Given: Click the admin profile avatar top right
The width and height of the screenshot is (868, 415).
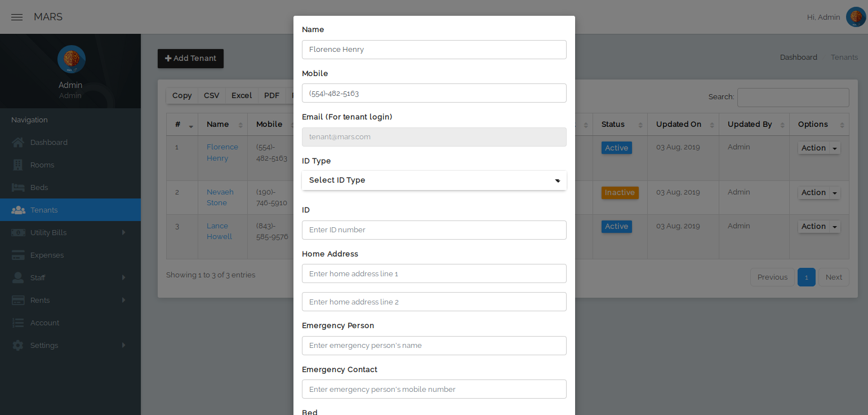Looking at the screenshot, I should coord(856,17).
